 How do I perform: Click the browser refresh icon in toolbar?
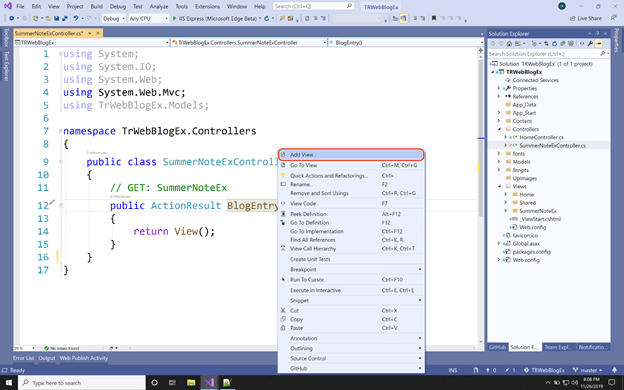coord(267,18)
